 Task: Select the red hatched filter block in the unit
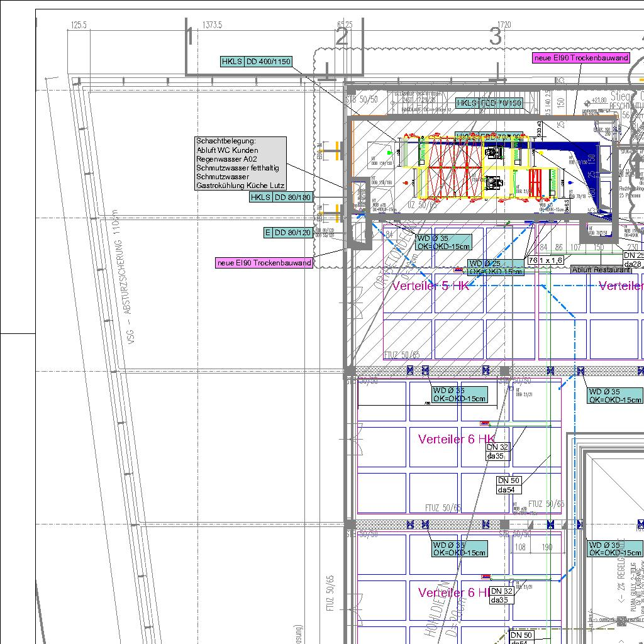(535, 183)
